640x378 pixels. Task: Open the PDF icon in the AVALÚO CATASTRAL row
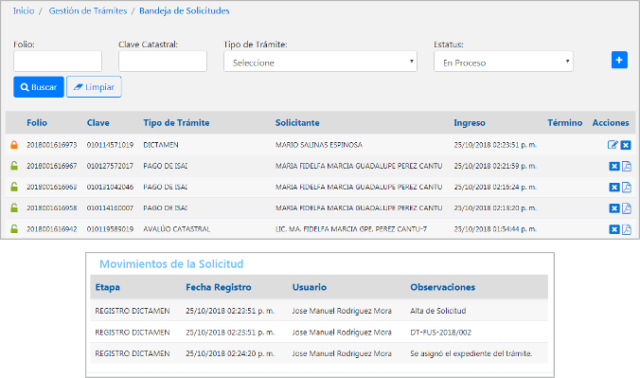click(x=627, y=229)
